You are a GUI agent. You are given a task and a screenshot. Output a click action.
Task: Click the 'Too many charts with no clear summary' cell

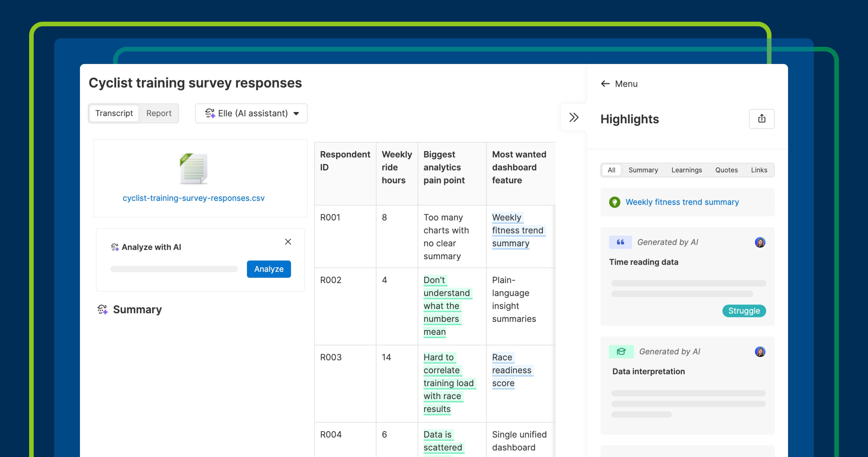point(452,236)
